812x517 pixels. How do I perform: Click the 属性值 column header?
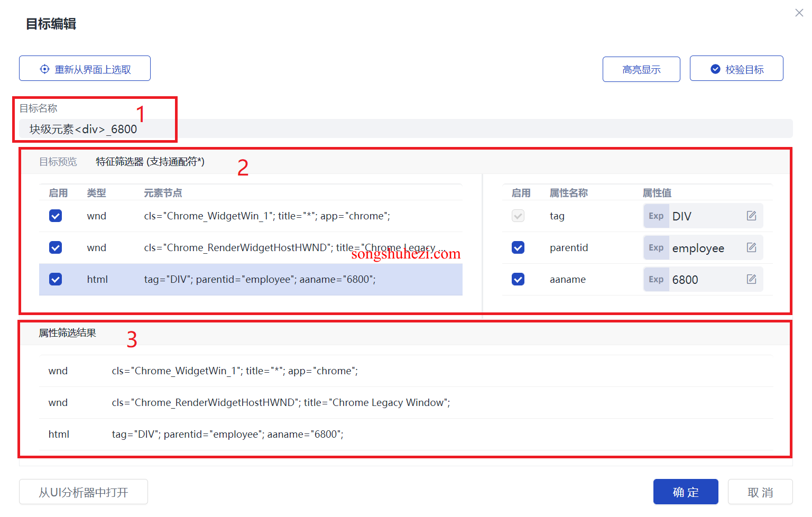pos(657,193)
